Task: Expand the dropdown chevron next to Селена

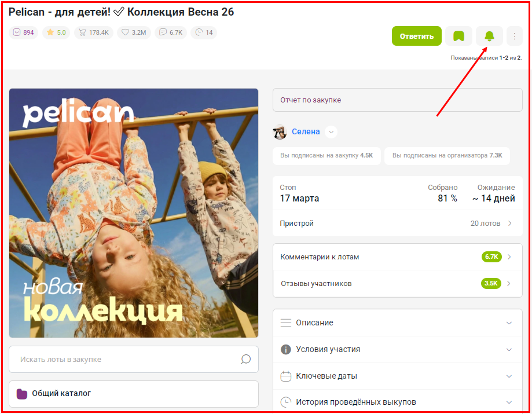Action: coord(331,132)
